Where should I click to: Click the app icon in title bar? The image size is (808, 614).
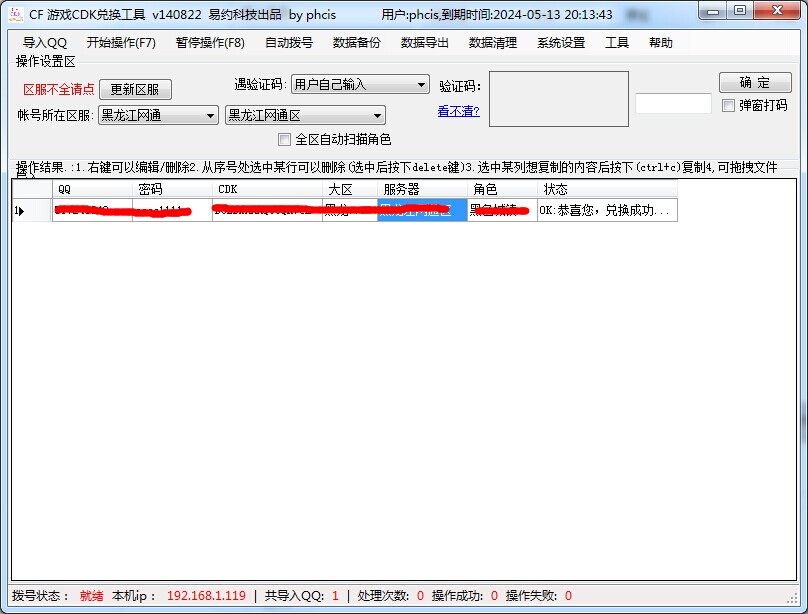tap(16, 13)
